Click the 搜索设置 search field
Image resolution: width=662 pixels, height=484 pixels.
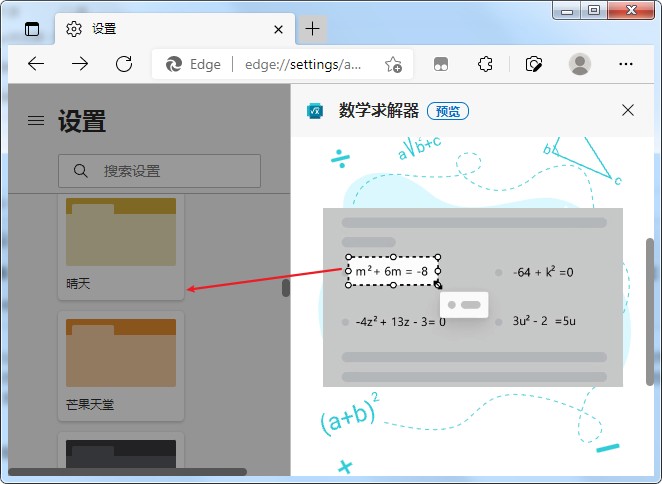coord(159,171)
